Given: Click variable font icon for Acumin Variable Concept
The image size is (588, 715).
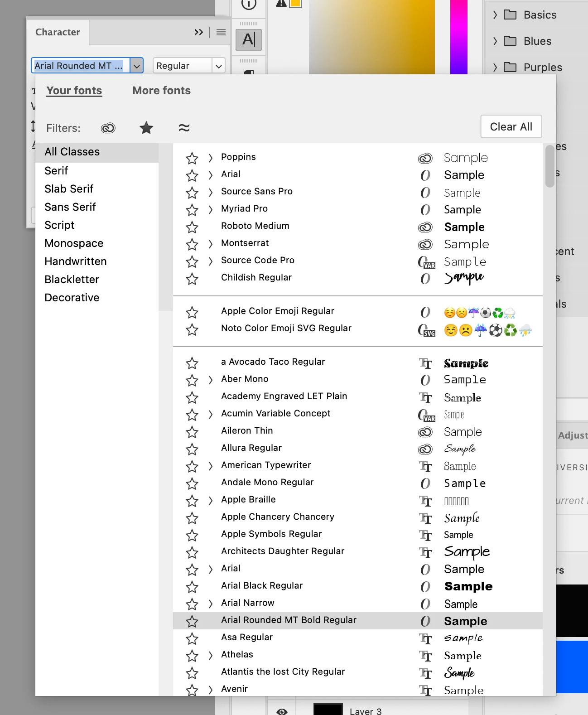Looking at the screenshot, I should click(426, 415).
